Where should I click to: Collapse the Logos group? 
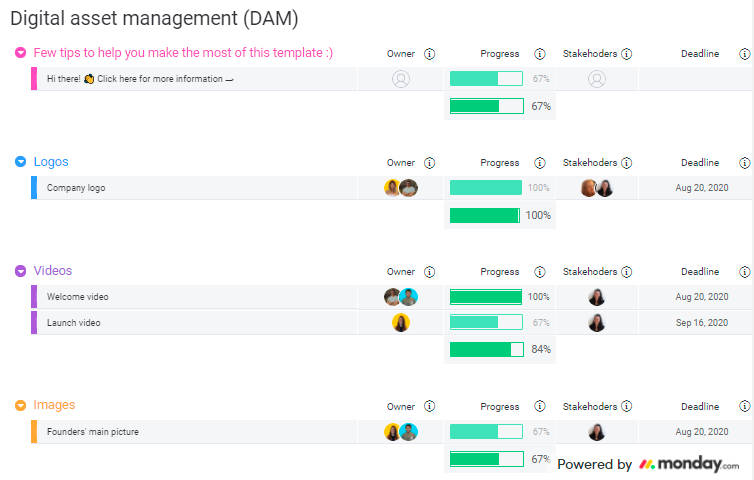click(21, 162)
